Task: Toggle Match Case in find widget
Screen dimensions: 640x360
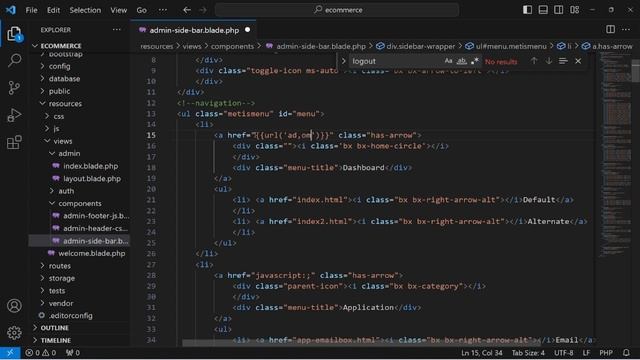Action: click(448, 61)
